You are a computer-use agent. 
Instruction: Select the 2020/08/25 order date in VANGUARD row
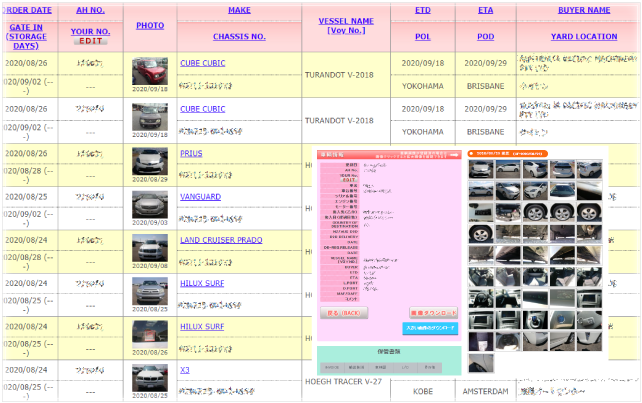pyautogui.click(x=26, y=197)
